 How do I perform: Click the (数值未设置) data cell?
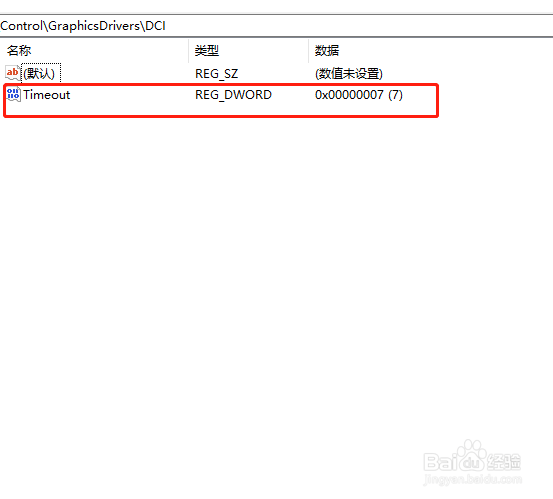pos(349,74)
